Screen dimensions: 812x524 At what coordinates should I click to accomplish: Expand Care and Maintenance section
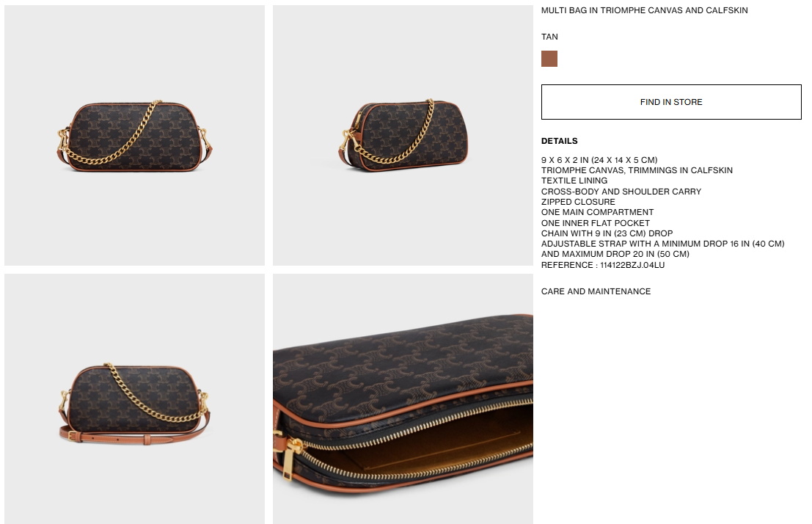pos(596,291)
